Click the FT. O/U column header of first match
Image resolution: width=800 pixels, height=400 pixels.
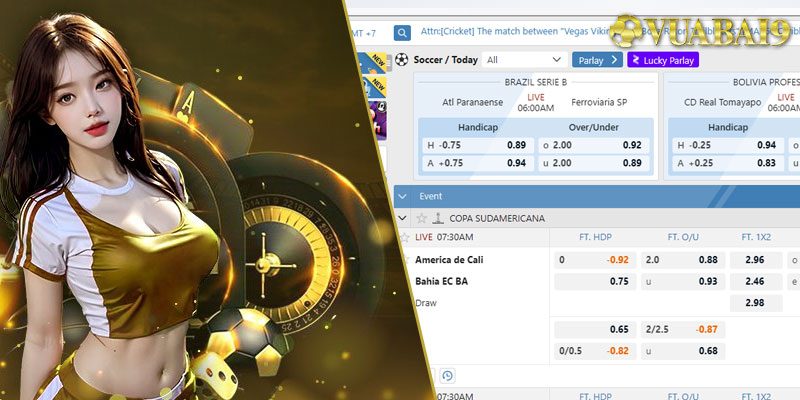[x=683, y=237]
